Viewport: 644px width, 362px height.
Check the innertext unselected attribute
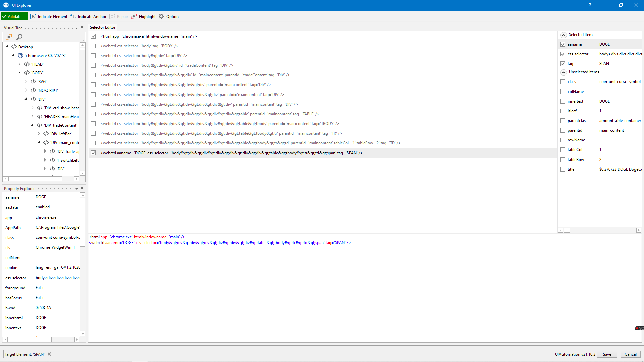(563, 101)
